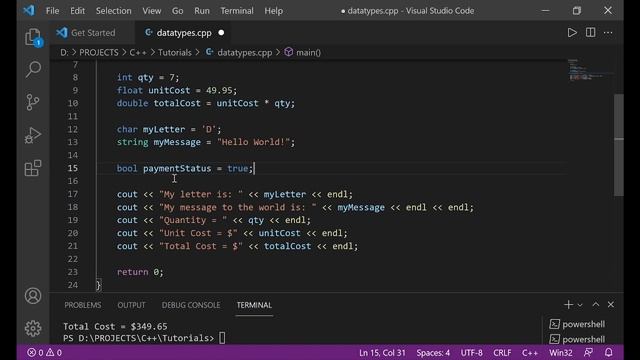Click the C++ breadcrumb folder segment

pos(138,53)
